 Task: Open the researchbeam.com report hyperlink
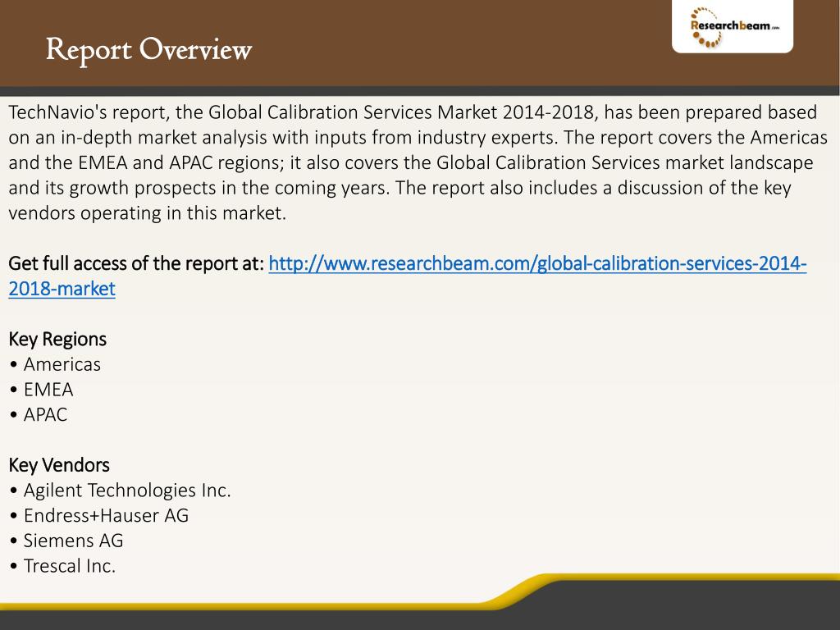(537, 263)
